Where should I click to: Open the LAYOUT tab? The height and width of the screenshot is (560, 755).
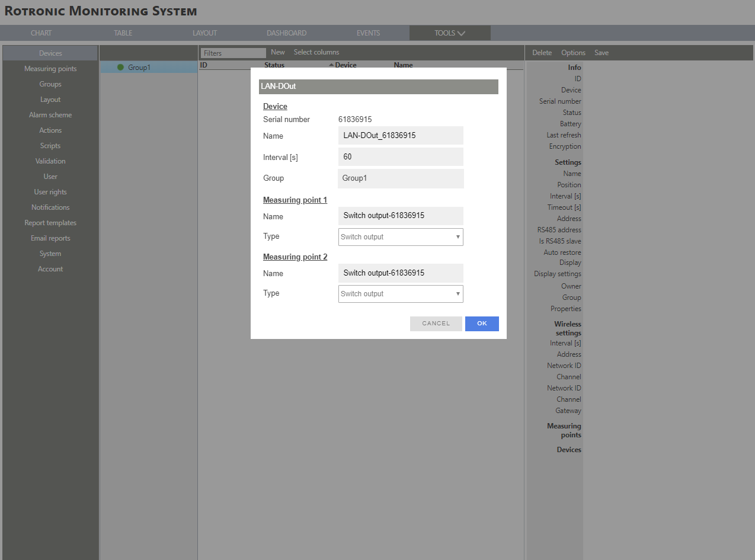[205, 33]
